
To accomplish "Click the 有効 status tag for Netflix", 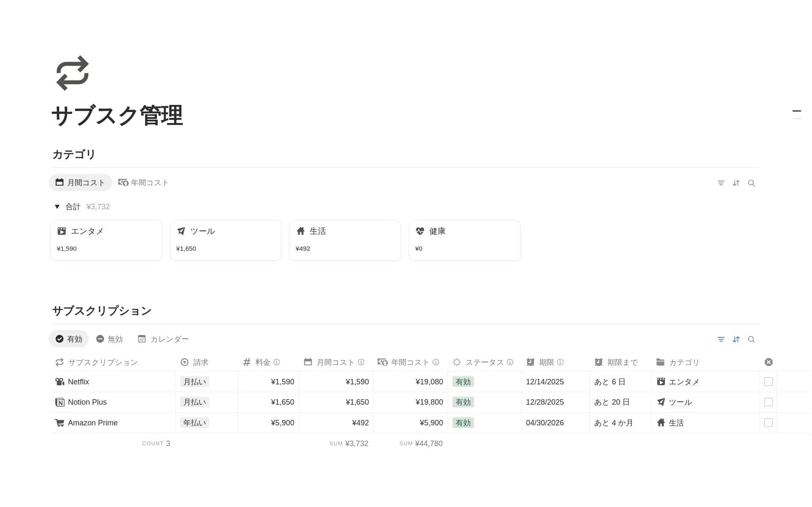I will 463,382.
